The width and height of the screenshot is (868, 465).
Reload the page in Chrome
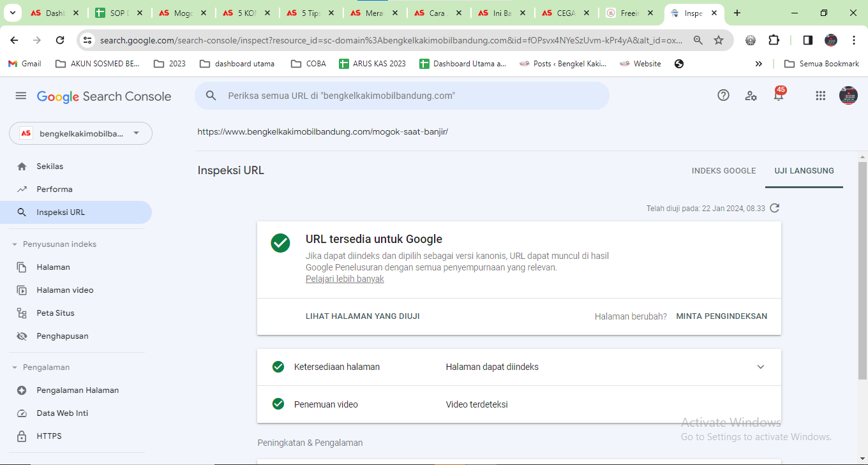coord(60,40)
